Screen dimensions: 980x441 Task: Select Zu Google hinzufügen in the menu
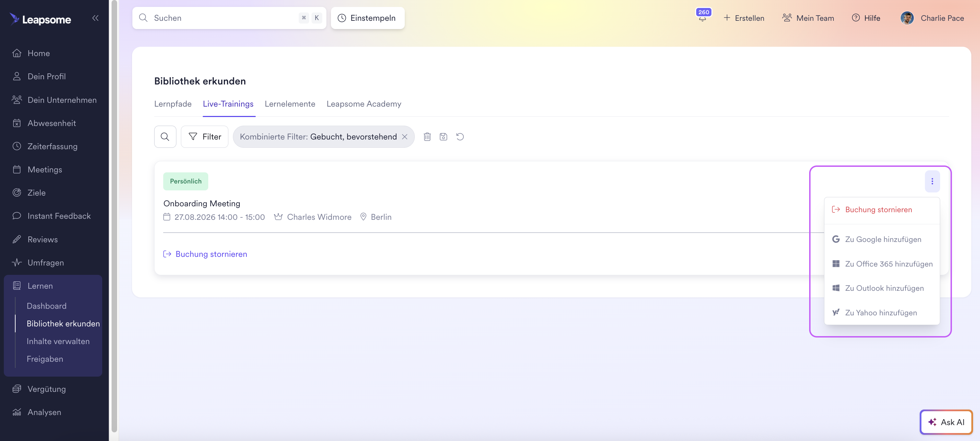coord(882,240)
